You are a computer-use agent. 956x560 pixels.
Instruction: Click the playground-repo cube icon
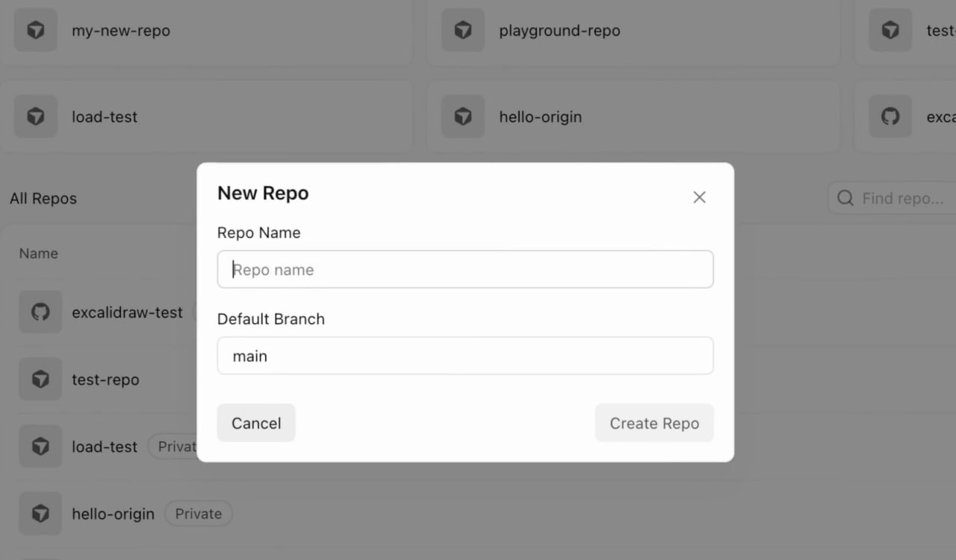(463, 31)
